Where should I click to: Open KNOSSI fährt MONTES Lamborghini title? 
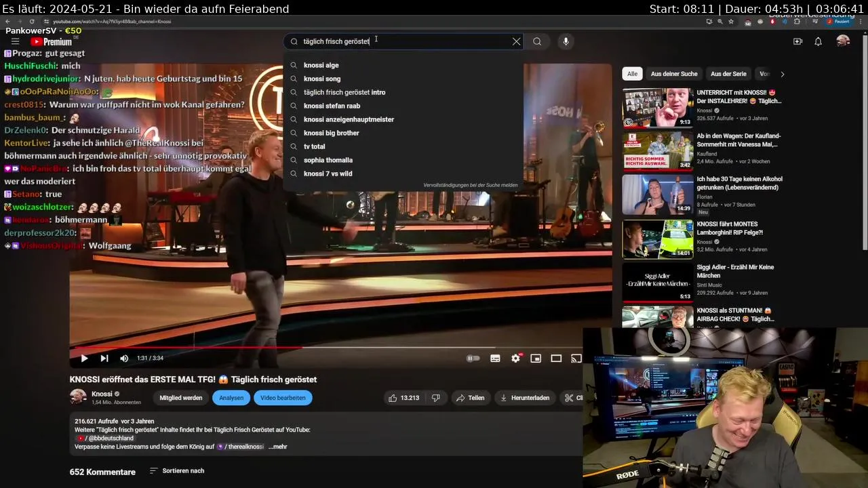tap(730, 228)
